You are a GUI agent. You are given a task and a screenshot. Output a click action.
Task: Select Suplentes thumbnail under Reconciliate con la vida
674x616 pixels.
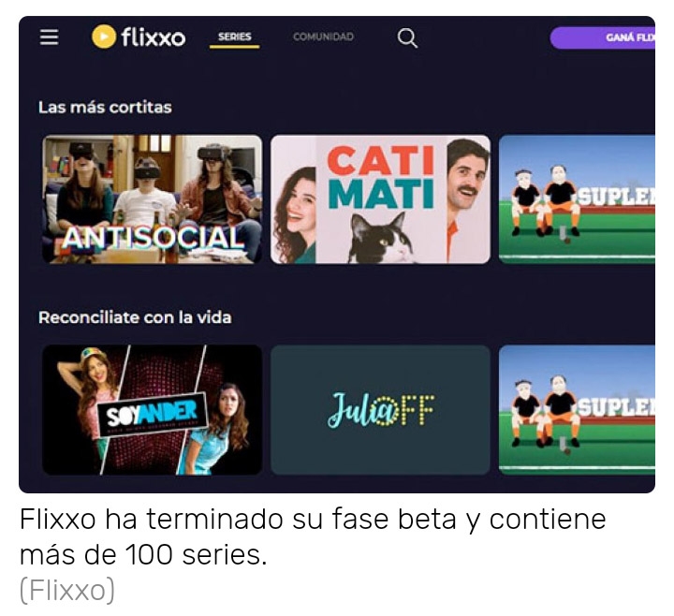(577, 410)
